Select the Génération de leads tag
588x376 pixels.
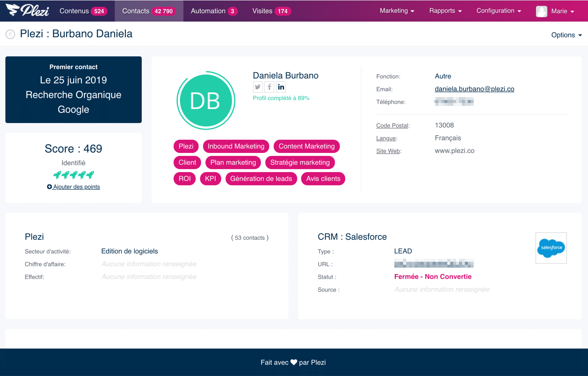[x=261, y=179]
